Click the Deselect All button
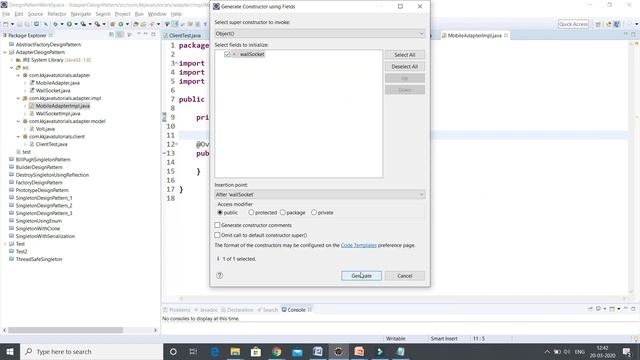 click(405, 67)
